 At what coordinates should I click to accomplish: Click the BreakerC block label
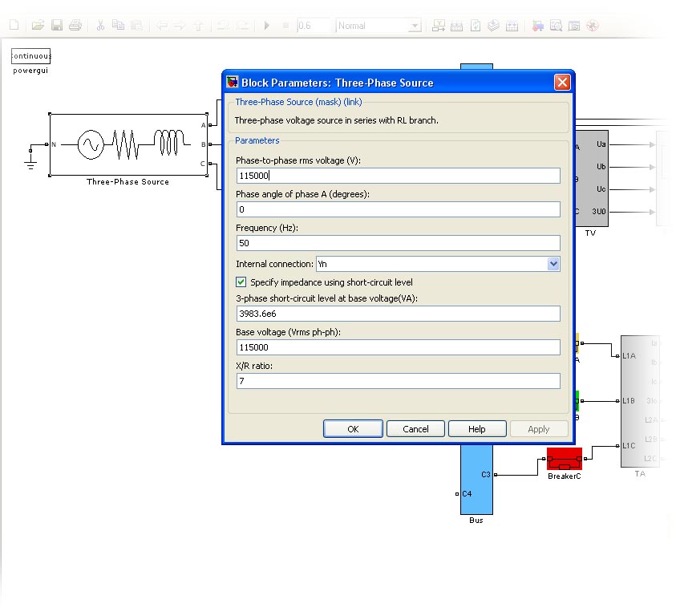[565, 476]
